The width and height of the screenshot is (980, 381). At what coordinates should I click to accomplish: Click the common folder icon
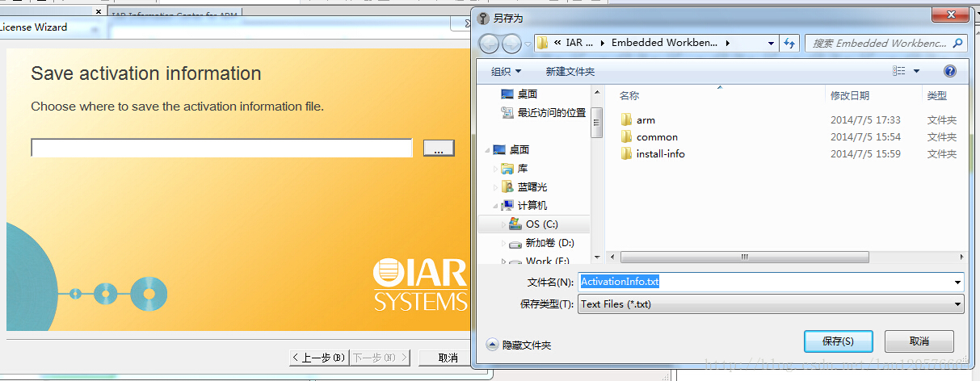click(x=626, y=136)
